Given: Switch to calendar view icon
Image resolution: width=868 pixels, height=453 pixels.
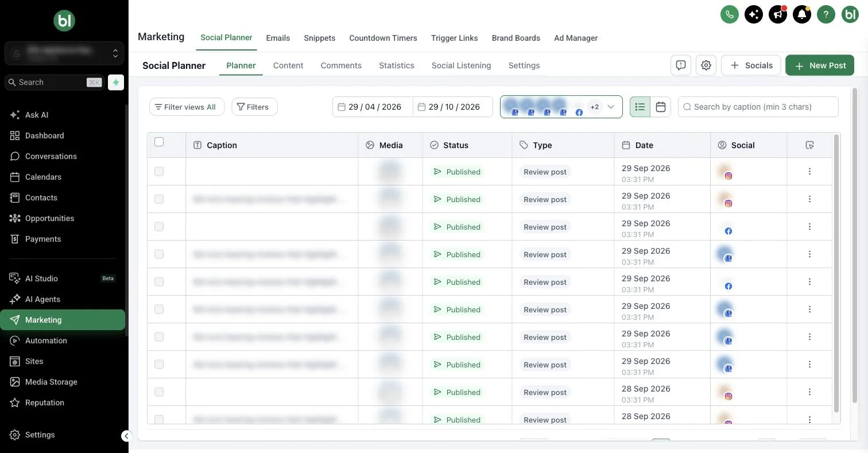Looking at the screenshot, I should 661,107.
